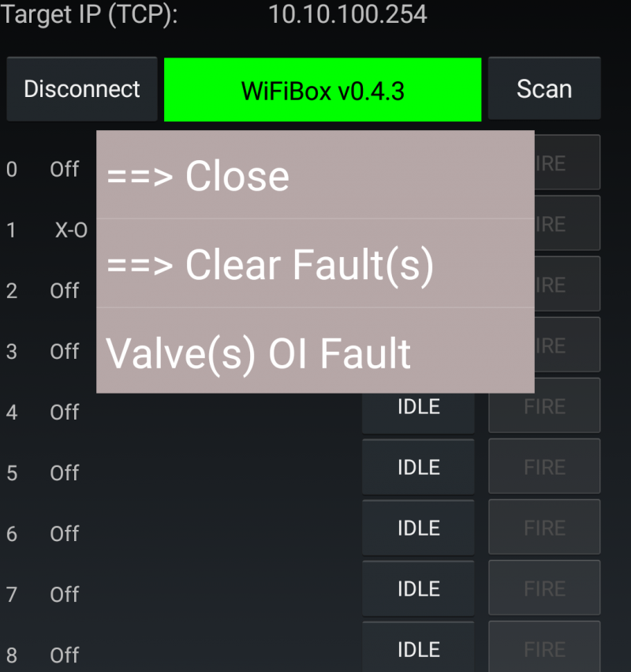
Task: Toggle the IDLE button for channel 4
Action: point(418,407)
